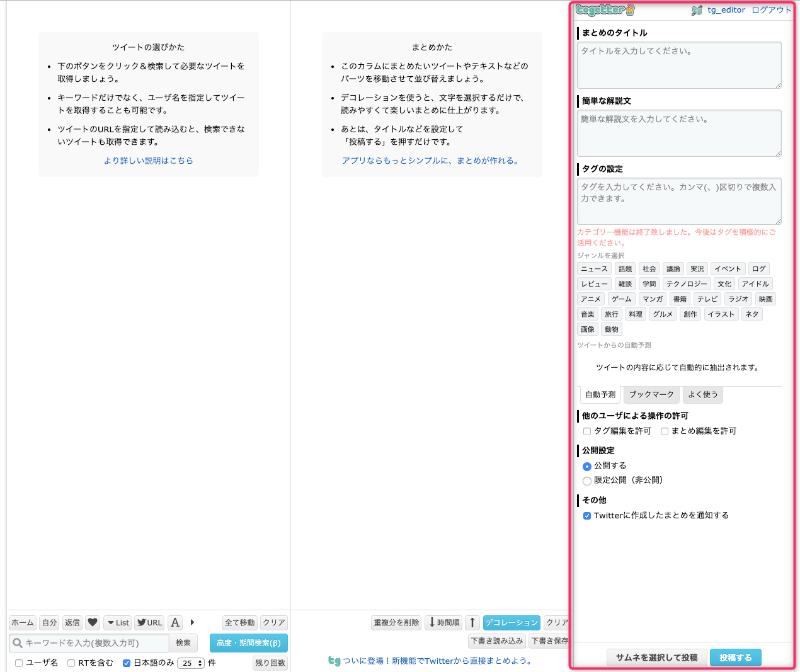Switch to the ブックマーク tab
This screenshot has width=800, height=672.
[651, 395]
